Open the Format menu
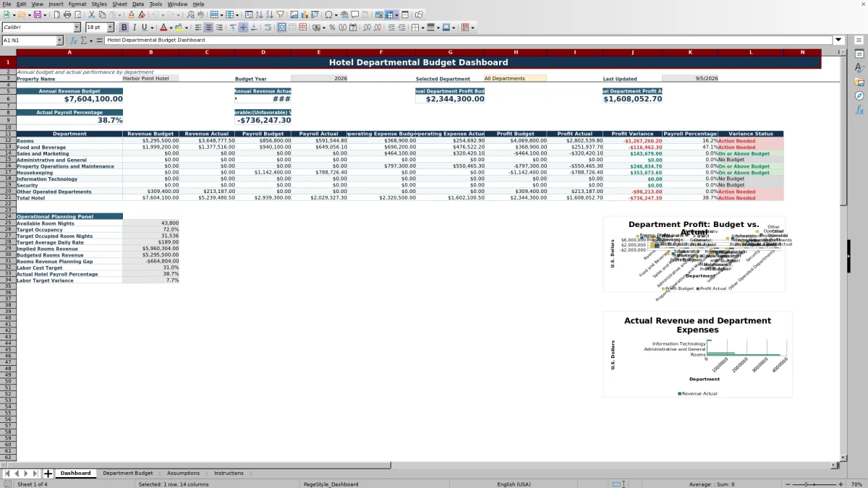The image size is (868, 488). click(77, 4)
